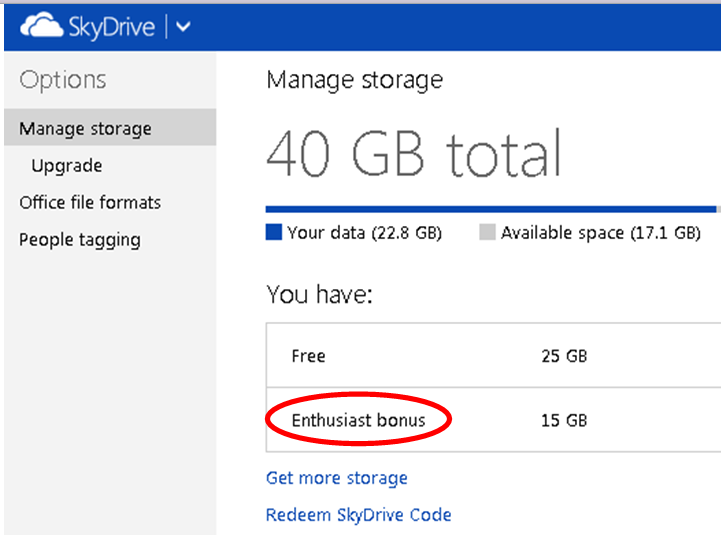This screenshot has height=535, width=721.
Task: Open the dropdown arrow beside SkyDrive
Action: (x=183, y=27)
